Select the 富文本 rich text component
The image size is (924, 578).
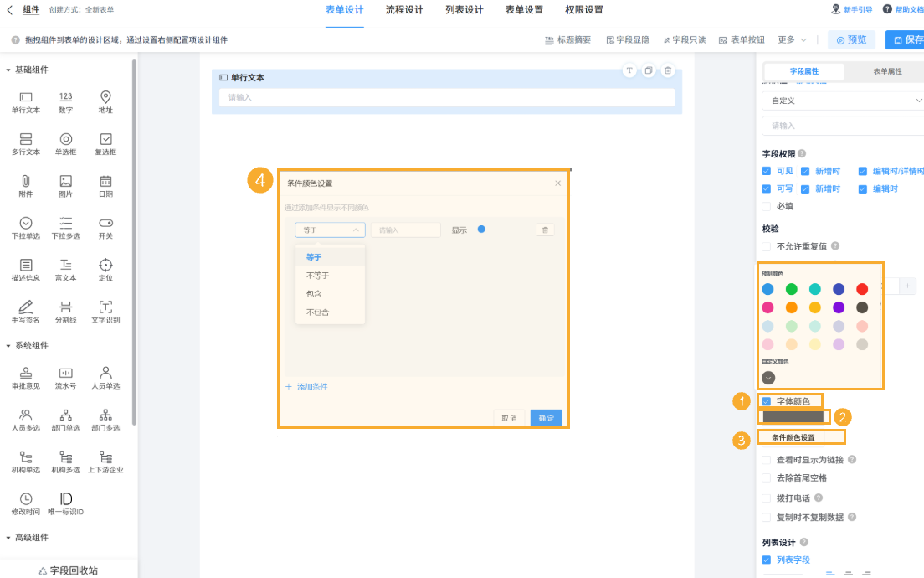pos(66,270)
